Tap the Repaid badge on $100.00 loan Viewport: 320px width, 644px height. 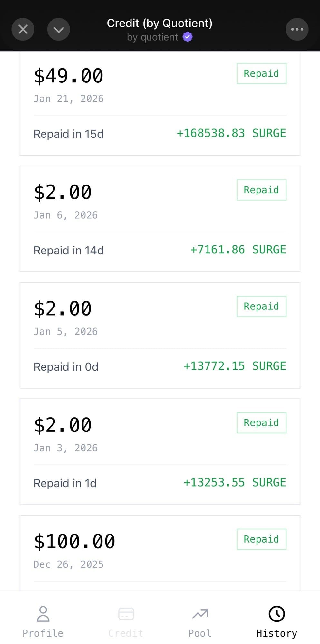[x=261, y=539]
